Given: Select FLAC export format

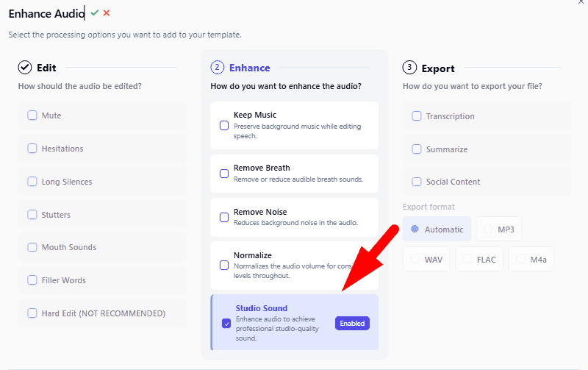Looking at the screenshot, I should coord(467,259).
